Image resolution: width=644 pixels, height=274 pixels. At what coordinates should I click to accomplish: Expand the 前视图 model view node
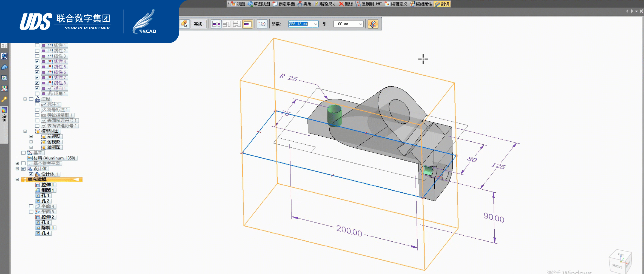tap(31, 136)
